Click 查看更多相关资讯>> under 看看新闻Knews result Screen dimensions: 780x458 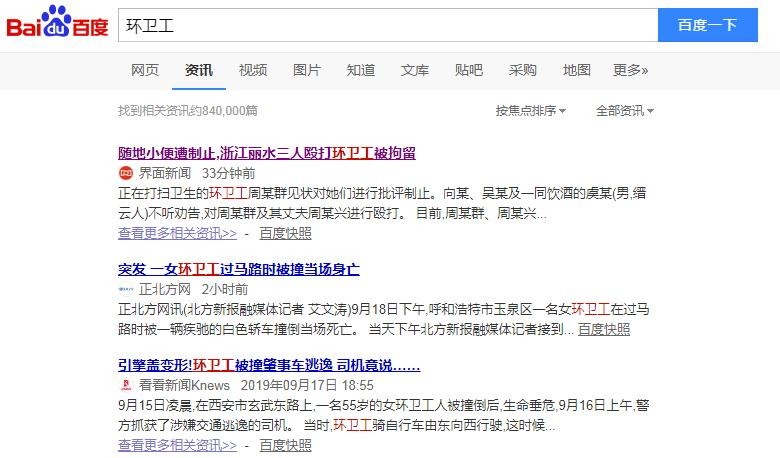(x=178, y=445)
